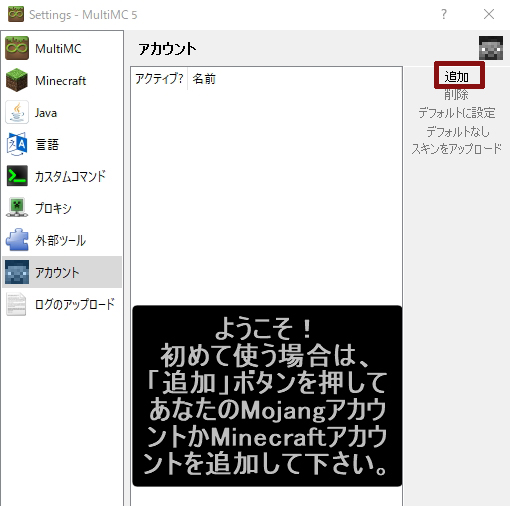
Task: Open the Minecraft settings page
Action: [60, 81]
